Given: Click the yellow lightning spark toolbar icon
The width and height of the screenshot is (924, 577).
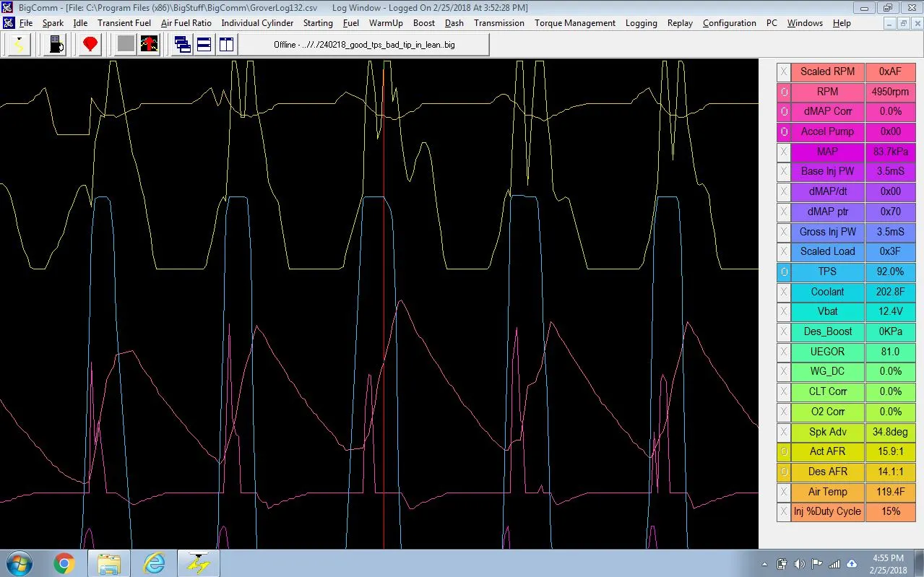Looking at the screenshot, I should click(19, 45).
